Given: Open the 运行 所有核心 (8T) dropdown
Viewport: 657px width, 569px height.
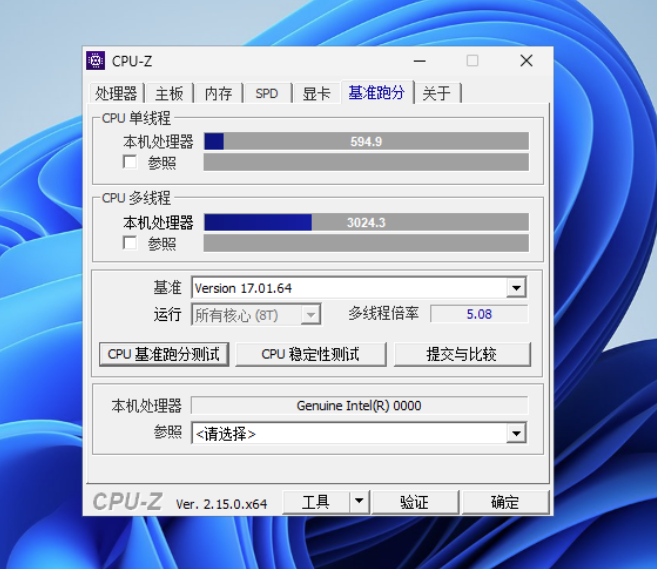Looking at the screenshot, I should click(256, 315).
